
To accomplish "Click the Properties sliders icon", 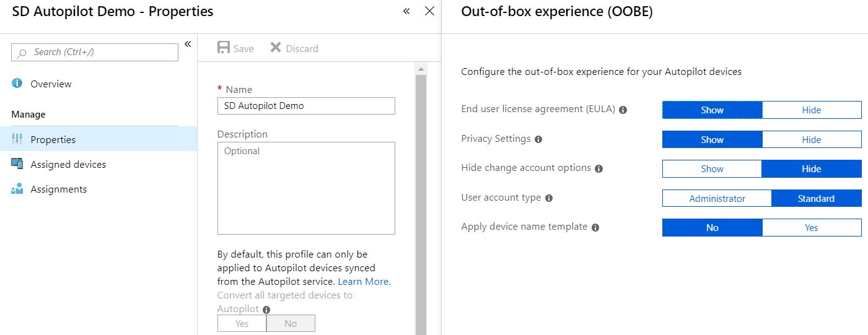I will 17,139.
